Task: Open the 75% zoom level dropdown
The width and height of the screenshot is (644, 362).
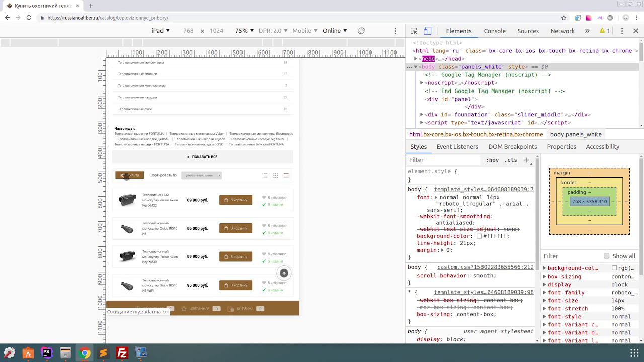Action: 245,31
